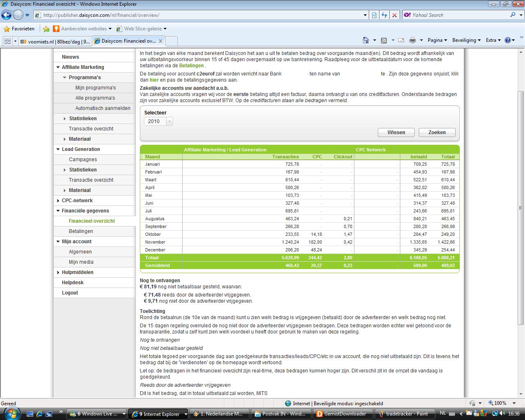Image resolution: width=525 pixels, height=420 pixels.
Task: Open Postvak IN taskbar button
Action: pyautogui.click(x=281, y=414)
